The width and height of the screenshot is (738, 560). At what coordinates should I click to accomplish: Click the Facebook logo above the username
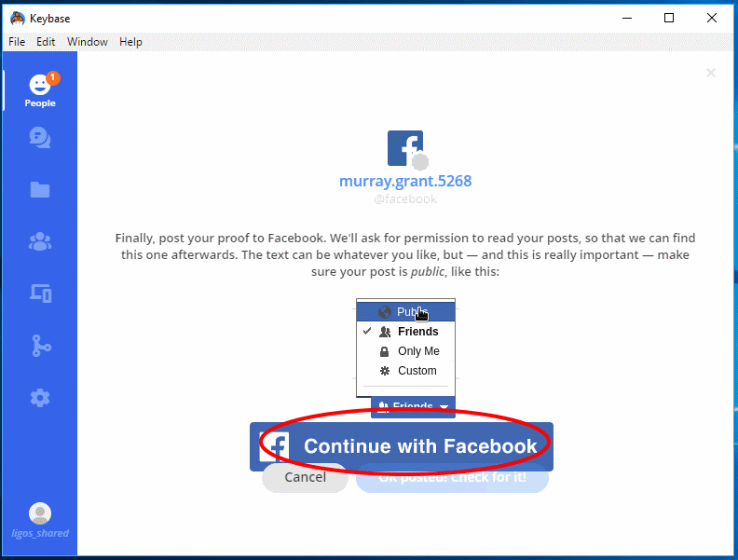point(405,148)
